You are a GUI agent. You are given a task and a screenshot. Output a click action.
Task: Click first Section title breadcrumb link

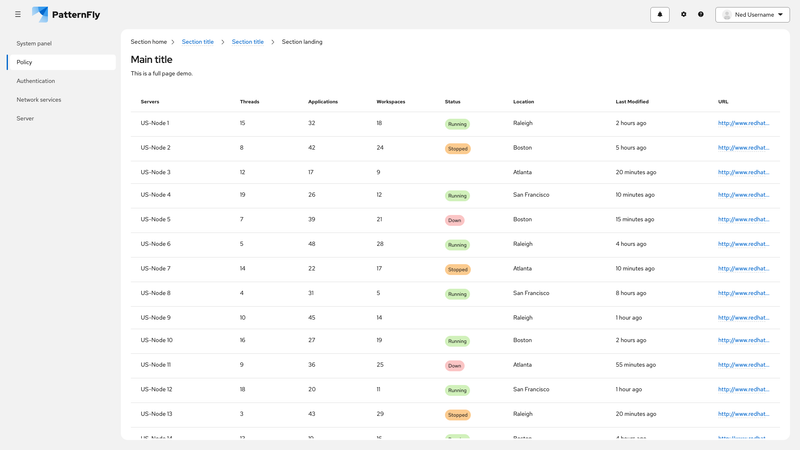(197, 42)
